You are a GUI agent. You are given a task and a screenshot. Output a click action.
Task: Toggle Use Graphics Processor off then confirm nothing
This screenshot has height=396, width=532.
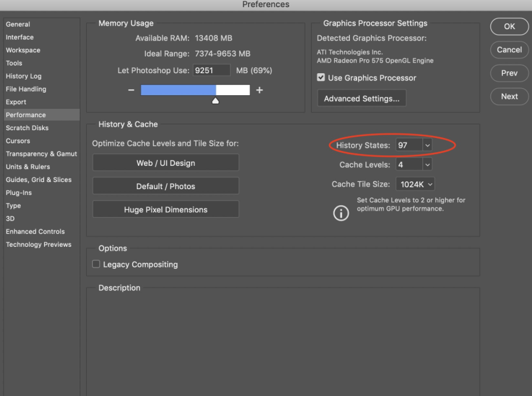click(321, 77)
